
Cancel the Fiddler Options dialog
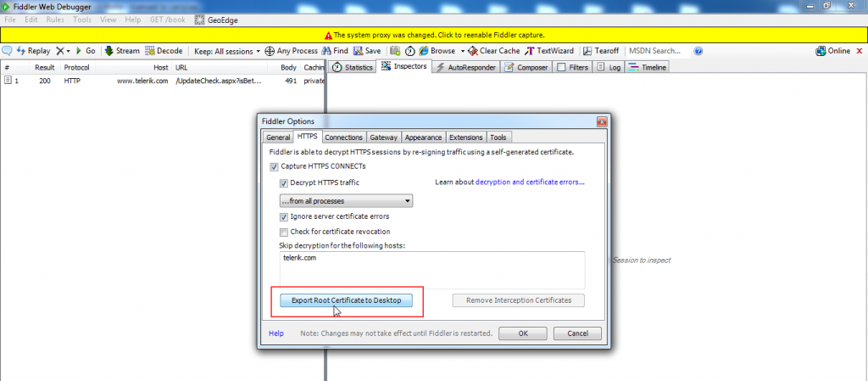(577, 333)
